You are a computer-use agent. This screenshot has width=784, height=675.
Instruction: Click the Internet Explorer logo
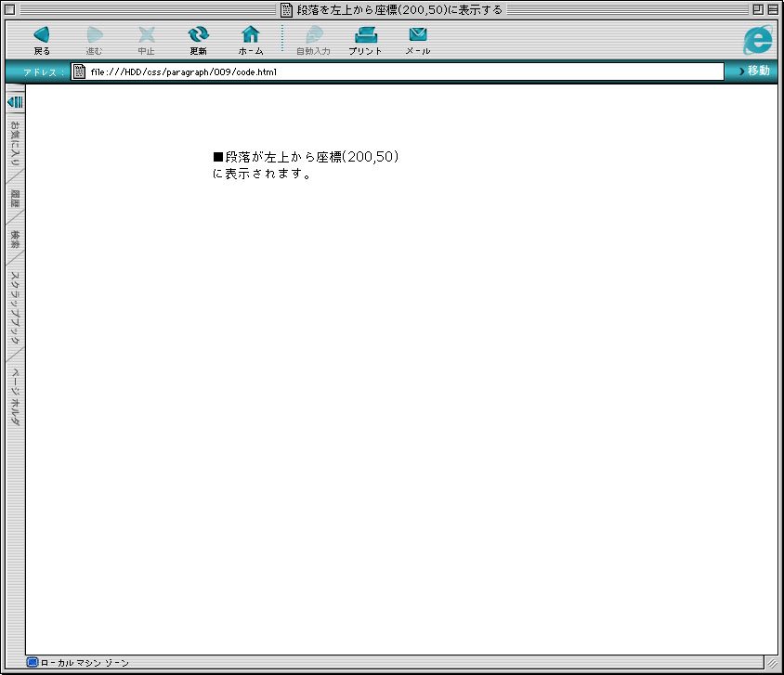point(758,39)
